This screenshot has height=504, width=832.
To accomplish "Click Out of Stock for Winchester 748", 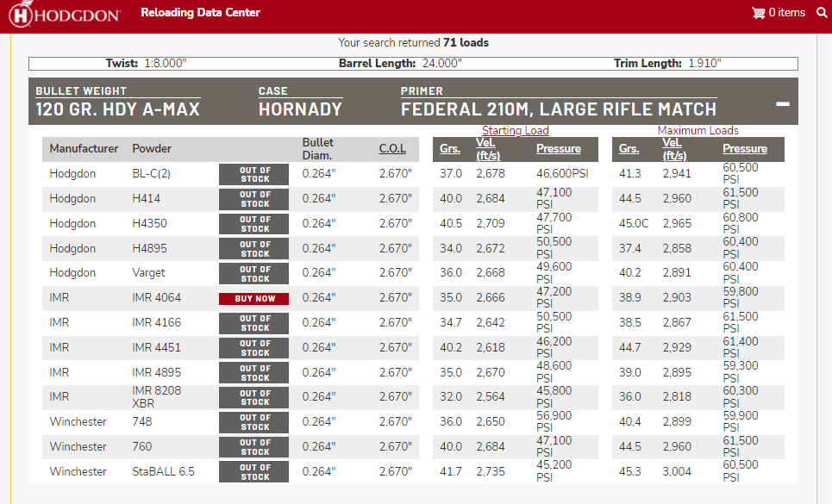I will (254, 422).
